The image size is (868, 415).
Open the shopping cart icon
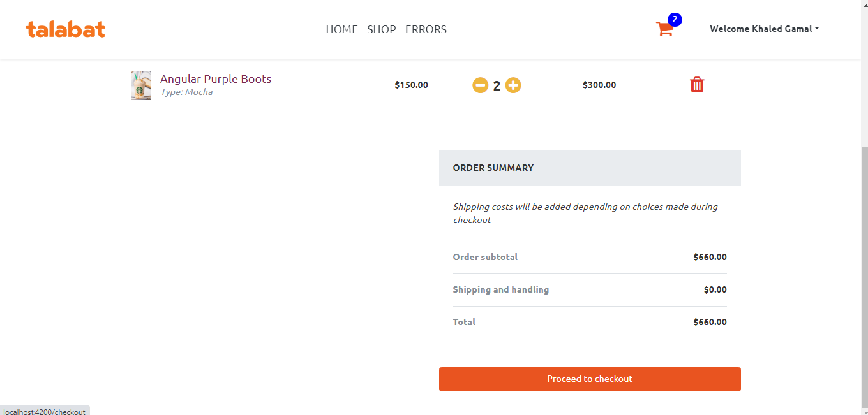[x=664, y=29]
